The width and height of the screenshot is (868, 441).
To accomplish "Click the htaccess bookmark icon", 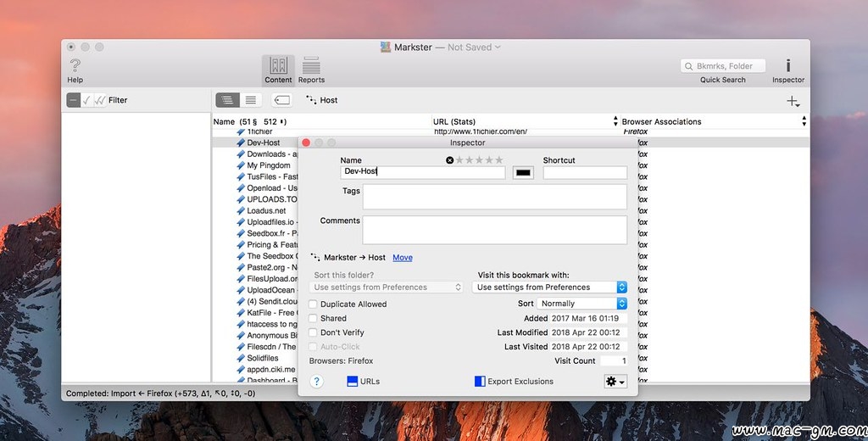I will click(x=241, y=324).
